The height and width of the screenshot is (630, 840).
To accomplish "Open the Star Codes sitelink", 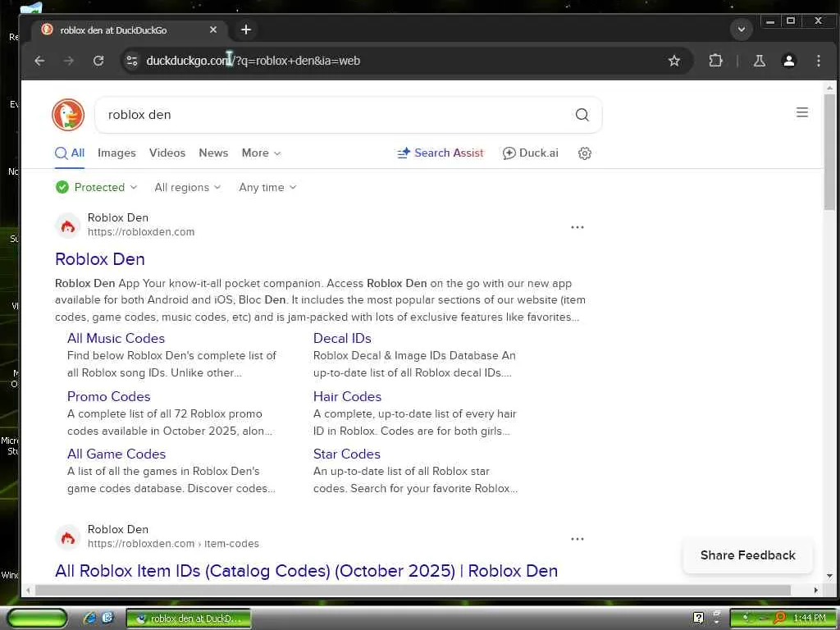I will point(347,454).
